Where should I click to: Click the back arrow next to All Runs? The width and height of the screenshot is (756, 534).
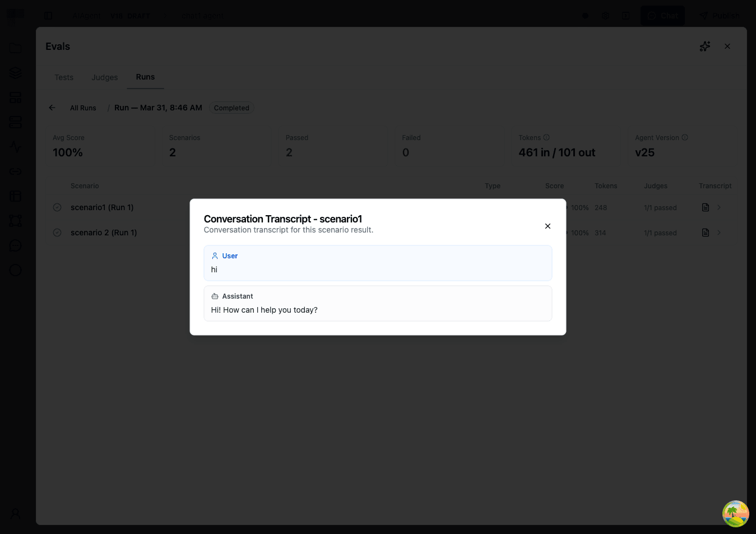[52, 107]
